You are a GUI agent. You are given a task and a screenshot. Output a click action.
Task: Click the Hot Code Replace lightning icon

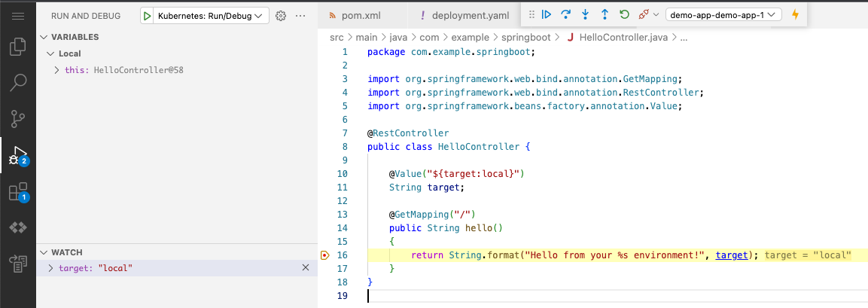pyautogui.click(x=795, y=14)
